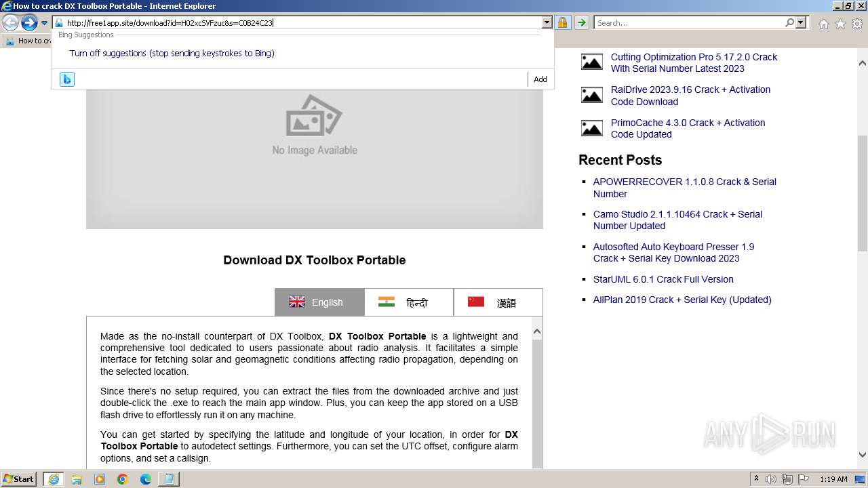Screen dimensions: 868x488
Task: Open the Tools gear icon
Action: tap(857, 24)
